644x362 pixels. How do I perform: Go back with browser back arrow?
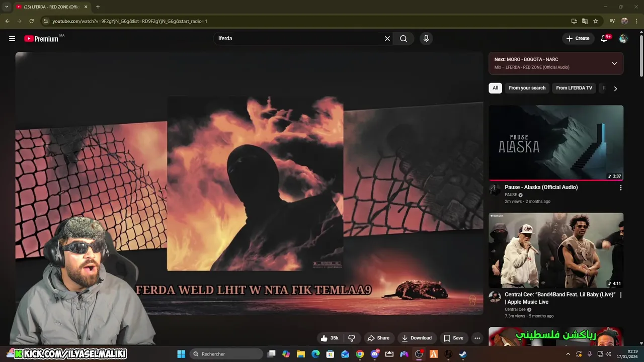(x=7, y=21)
